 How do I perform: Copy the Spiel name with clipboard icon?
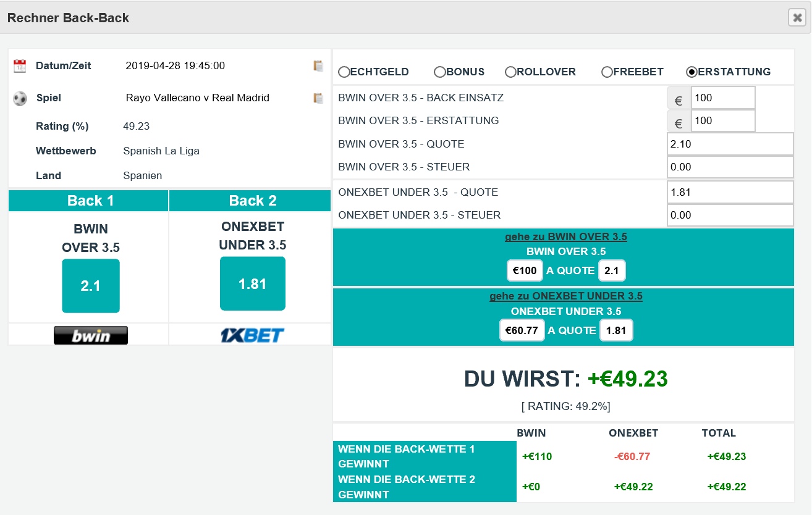[x=318, y=98]
